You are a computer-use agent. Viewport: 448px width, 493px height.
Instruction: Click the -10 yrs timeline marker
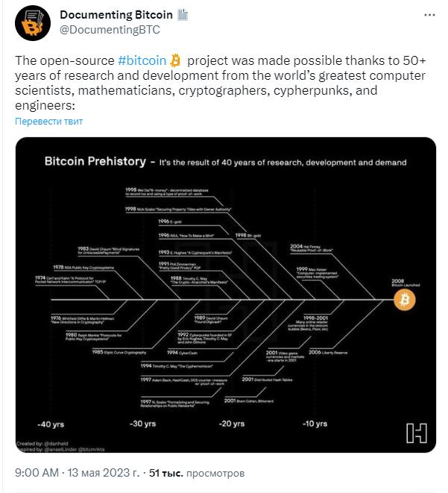coord(315,424)
